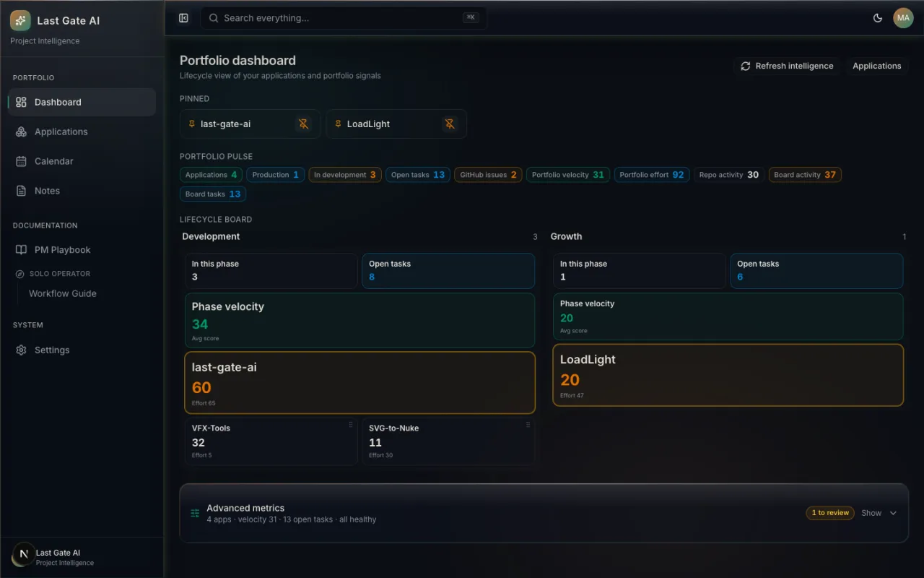Image resolution: width=924 pixels, height=578 pixels.
Task: Collapse the sidebar with the panel toggle icon
Action: [x=183, y=18]
